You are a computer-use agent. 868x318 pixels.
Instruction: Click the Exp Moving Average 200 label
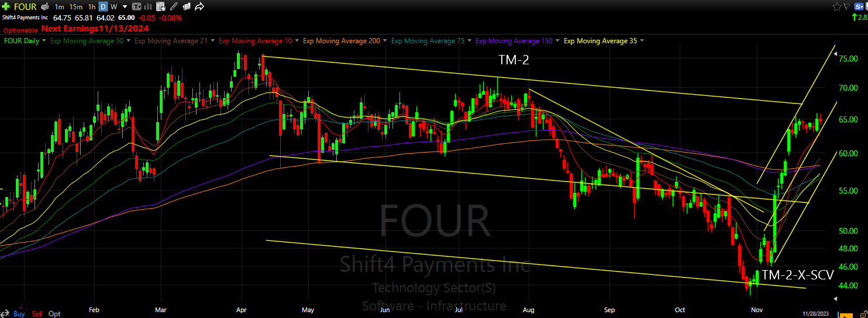pos(341,41)
